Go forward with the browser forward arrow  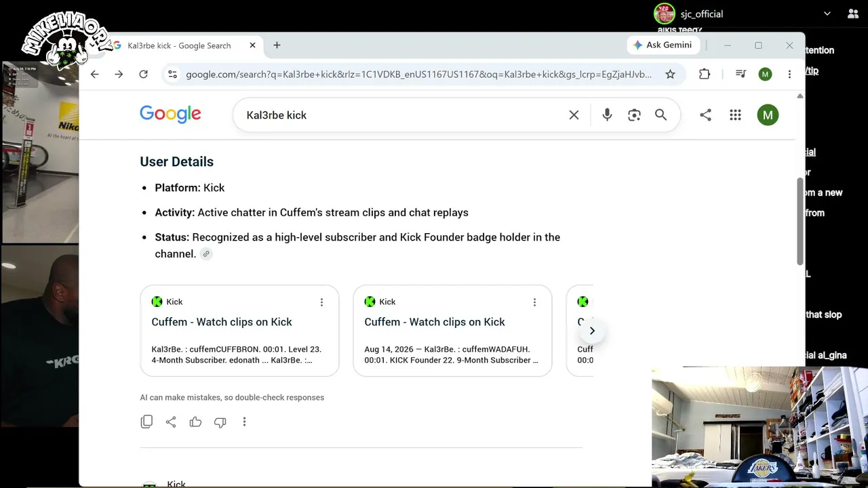pyautogui.click(x=119, y=74)
